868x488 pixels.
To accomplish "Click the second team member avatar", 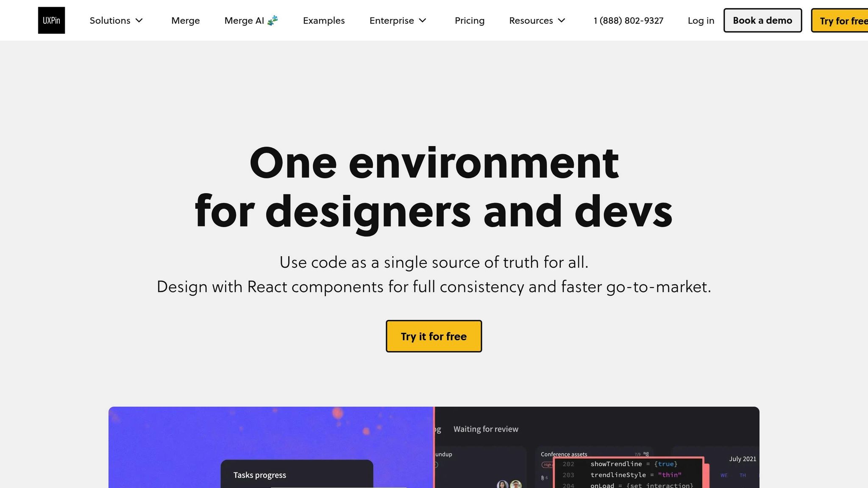I will (x=516, y=484).
